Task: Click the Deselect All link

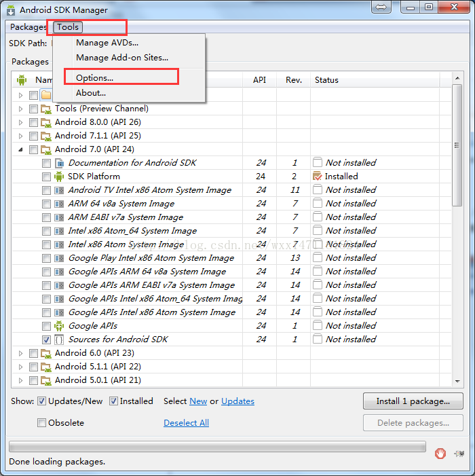Action: point(186,423)
